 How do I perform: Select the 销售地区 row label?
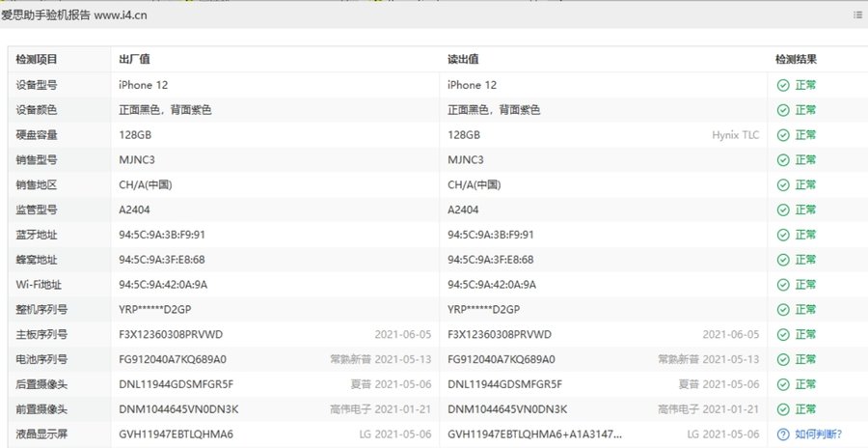pos(36,184)
